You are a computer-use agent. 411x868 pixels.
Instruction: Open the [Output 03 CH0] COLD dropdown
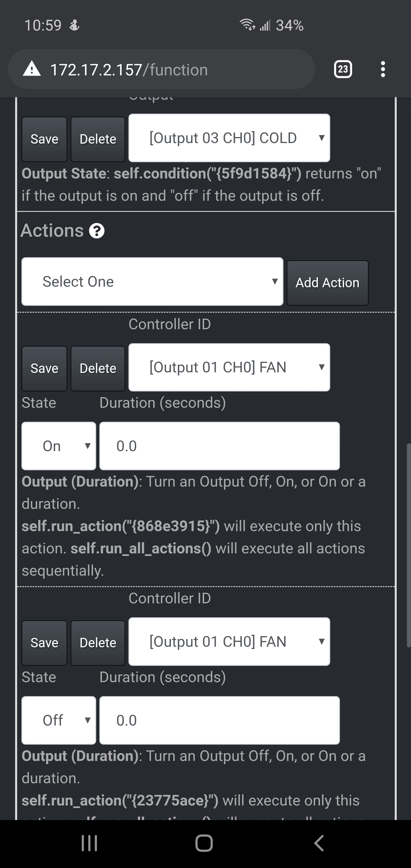229,138
